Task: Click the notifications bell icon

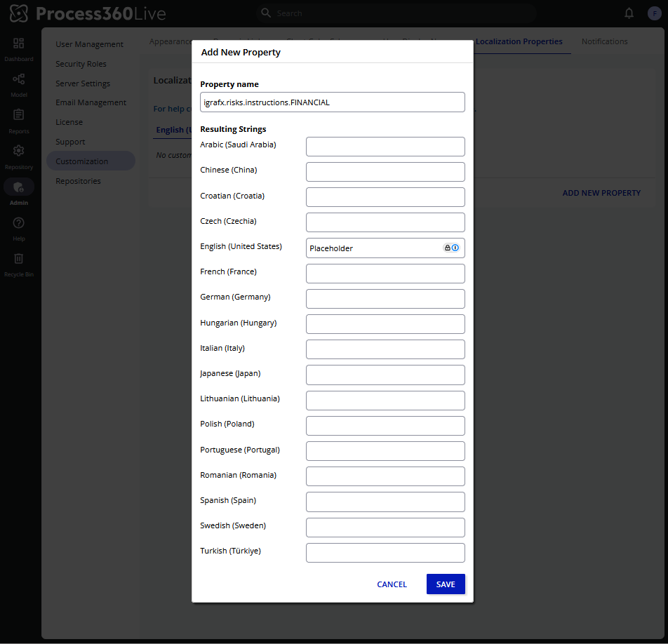Action: click(x=629, y=13)
